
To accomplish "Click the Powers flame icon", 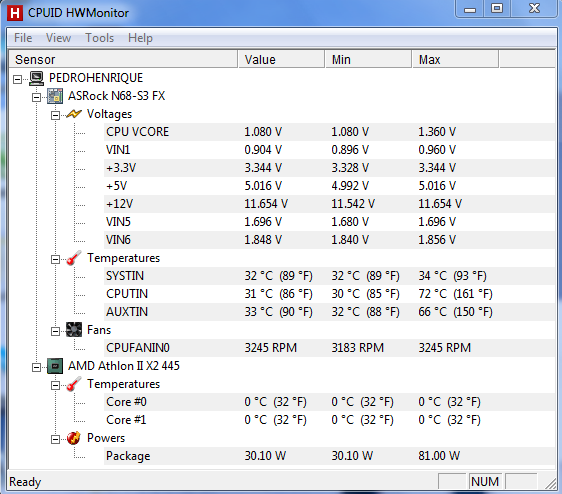I will 74,438.
